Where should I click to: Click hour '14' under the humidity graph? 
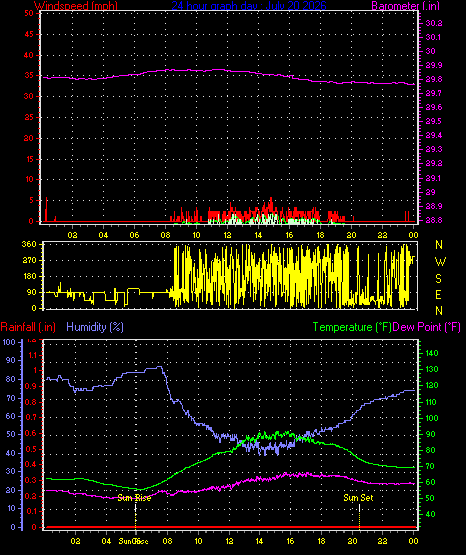pyautogui.click(x=259, y=541)
